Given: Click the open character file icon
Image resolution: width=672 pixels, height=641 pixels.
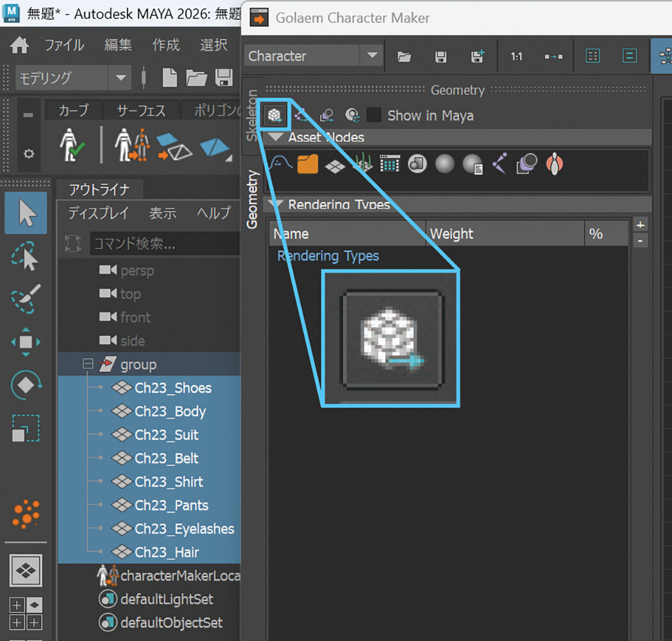Looking at the screenshot, I should click(x=404, y=56).
